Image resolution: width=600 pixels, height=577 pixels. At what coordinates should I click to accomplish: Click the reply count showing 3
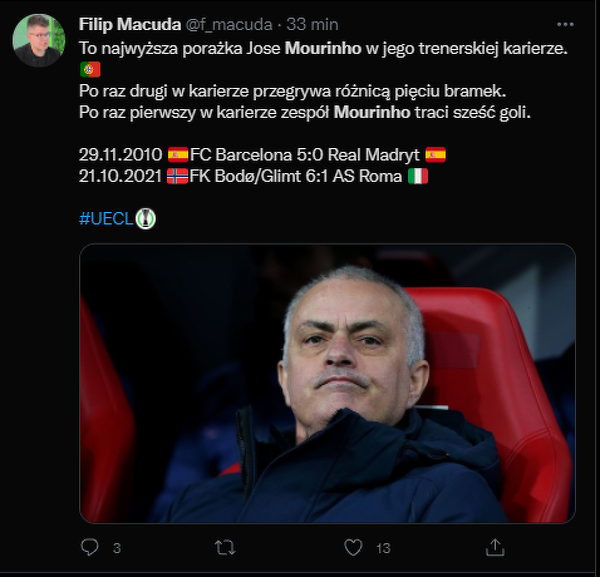(117, 548)
